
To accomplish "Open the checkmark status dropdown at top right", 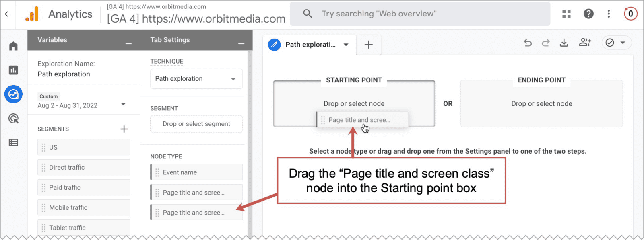I will [617, 43].
